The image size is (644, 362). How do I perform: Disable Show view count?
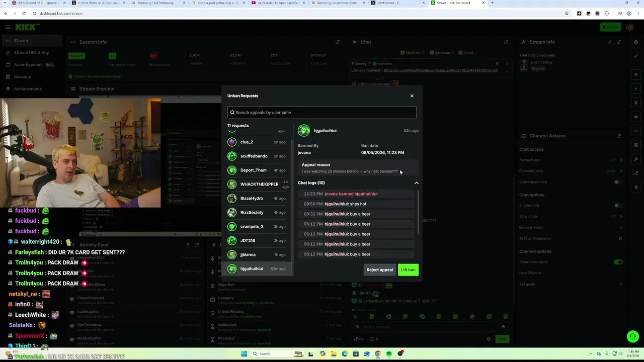pyautogui.click(x=618, y=262)
